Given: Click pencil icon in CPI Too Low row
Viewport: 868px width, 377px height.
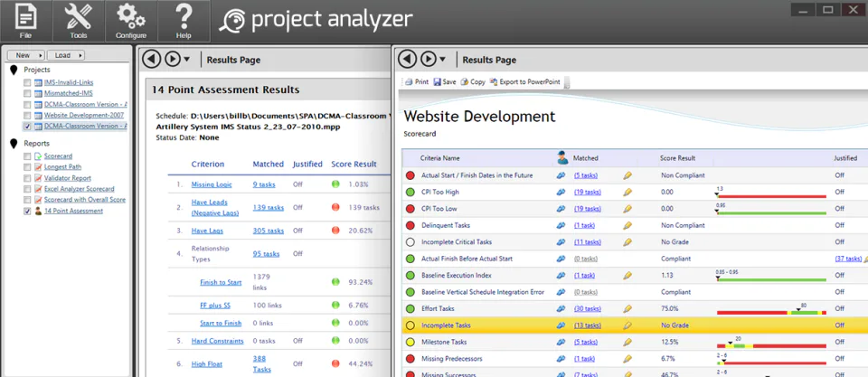Looking at the screenshot, I should point(627,209).
